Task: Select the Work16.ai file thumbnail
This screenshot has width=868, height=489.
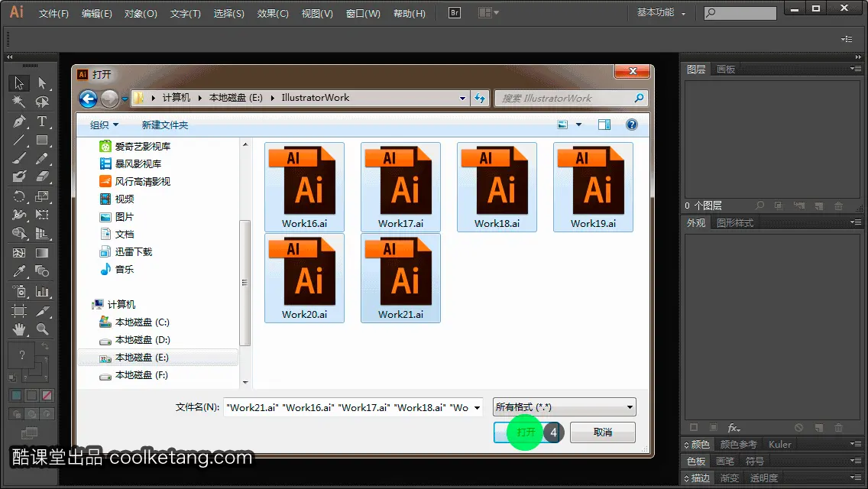Action: click(304, 187)
